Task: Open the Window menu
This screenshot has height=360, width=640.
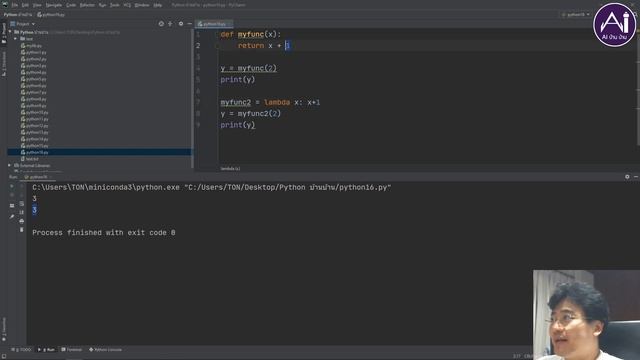Action: point(142,5)
